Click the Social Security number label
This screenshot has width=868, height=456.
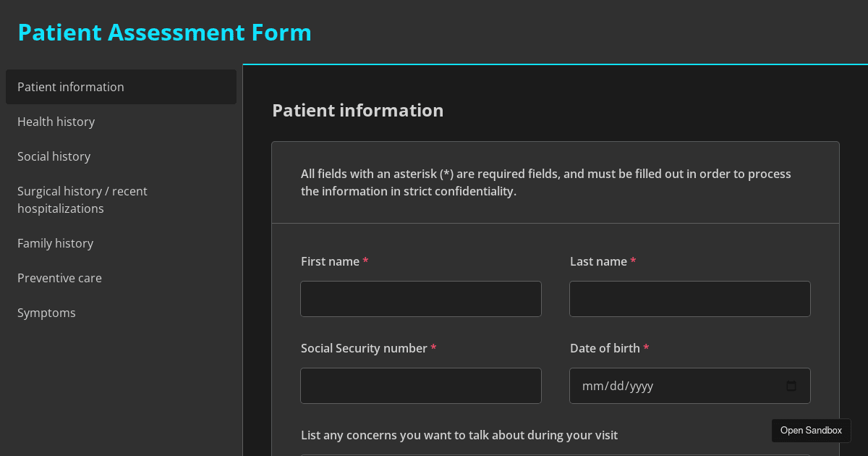pos(365,348)
